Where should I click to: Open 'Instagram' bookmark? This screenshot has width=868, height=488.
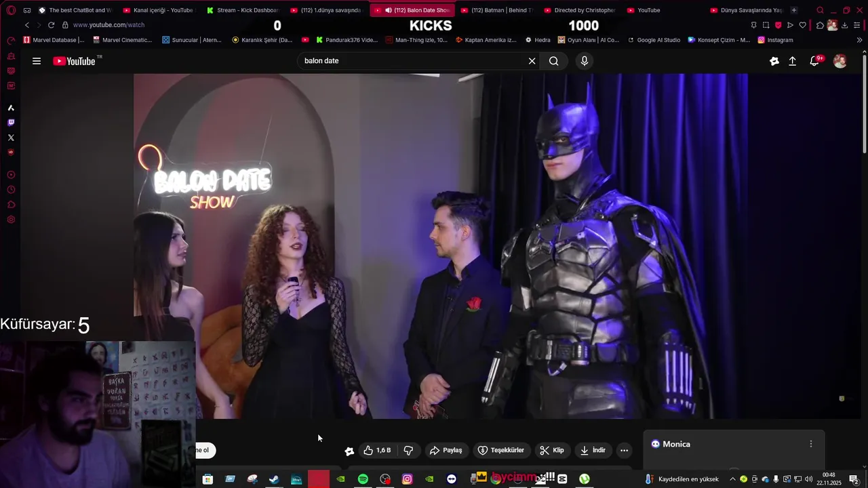coord(775,40)
